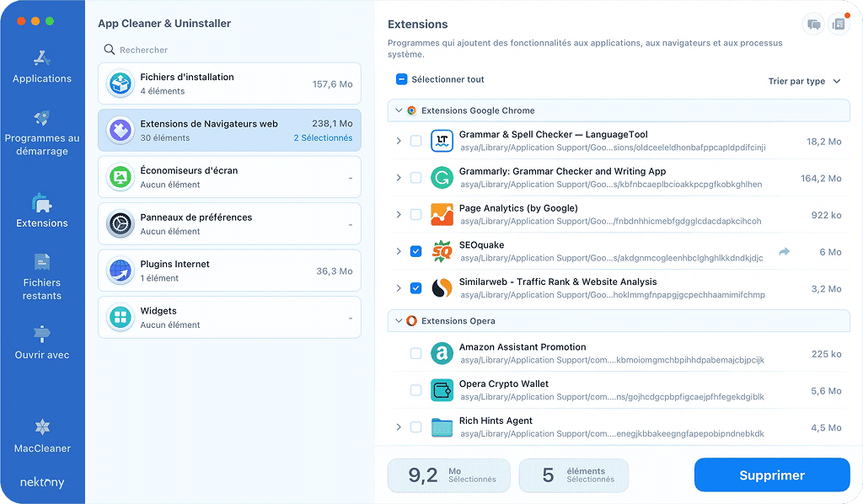This screenshot has width=863, height=504.
Task: Select Panneaux de préférences category
Action: pyautogui.click(x=229, y=224)
